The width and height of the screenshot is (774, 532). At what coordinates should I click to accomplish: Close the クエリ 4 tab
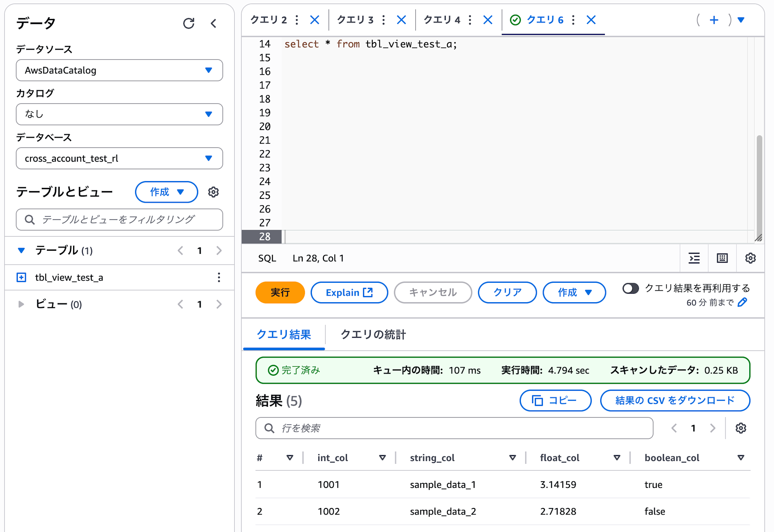click(488, 20)
